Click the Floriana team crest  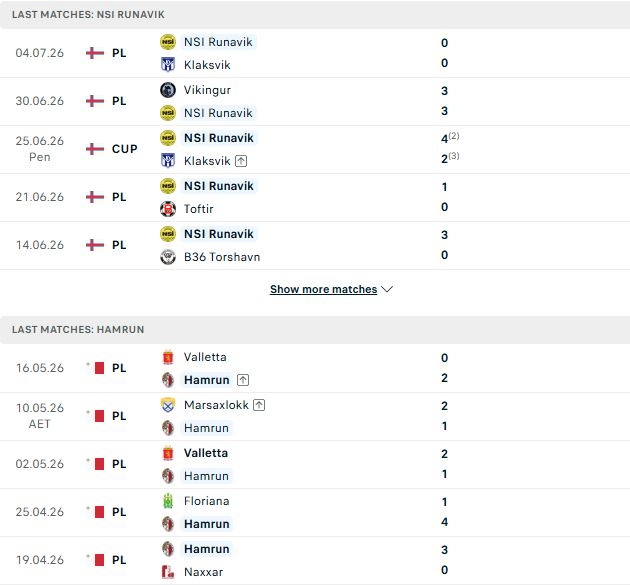coord(168,501)
